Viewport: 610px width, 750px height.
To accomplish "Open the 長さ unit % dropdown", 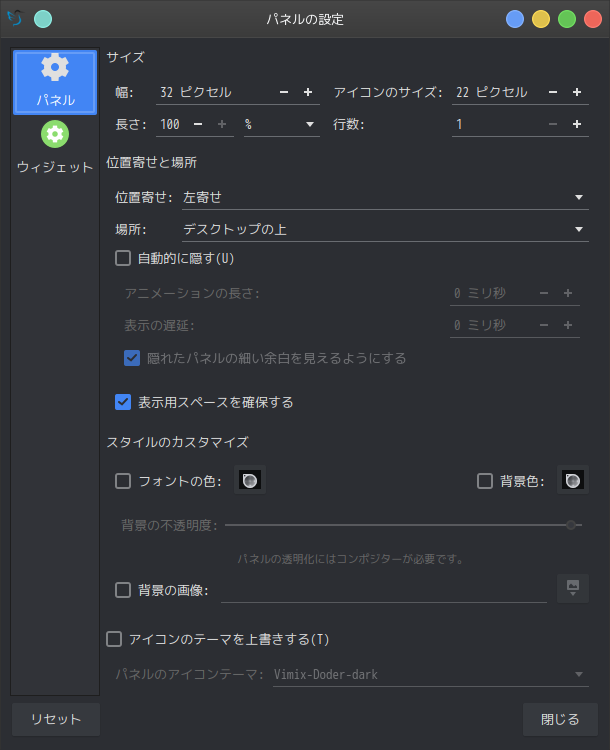I will (282, 124).
